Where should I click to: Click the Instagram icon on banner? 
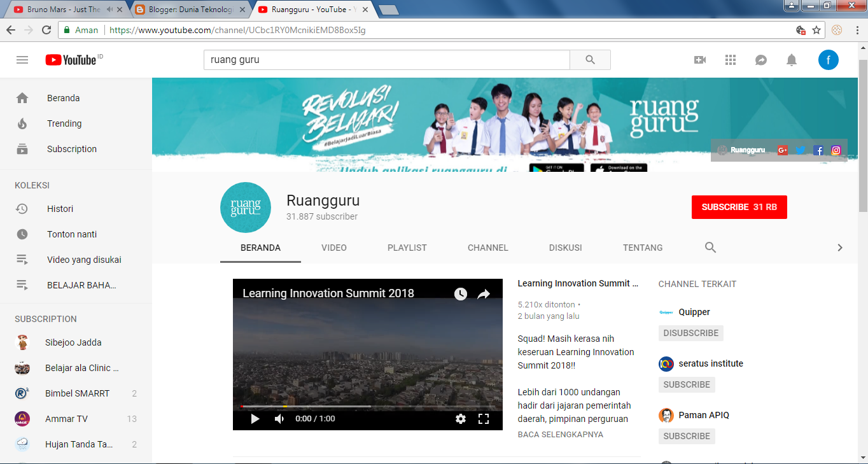(836, 150)
